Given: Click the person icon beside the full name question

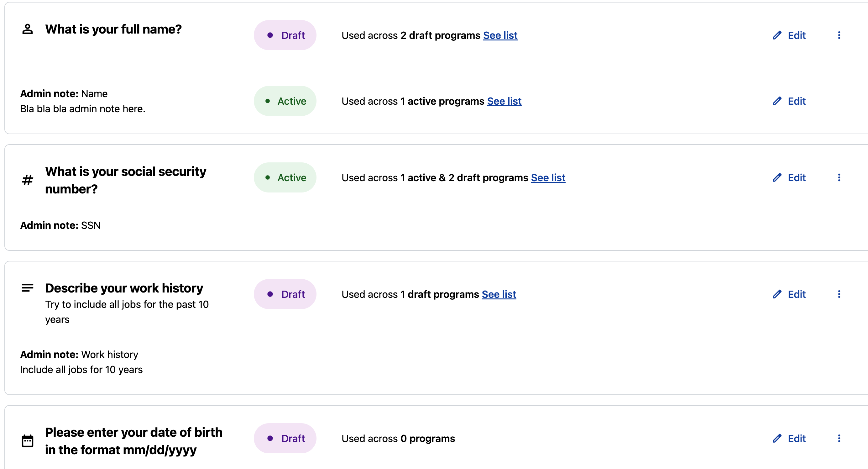Looking at the screenshot, I should click(x=27, y=29).
